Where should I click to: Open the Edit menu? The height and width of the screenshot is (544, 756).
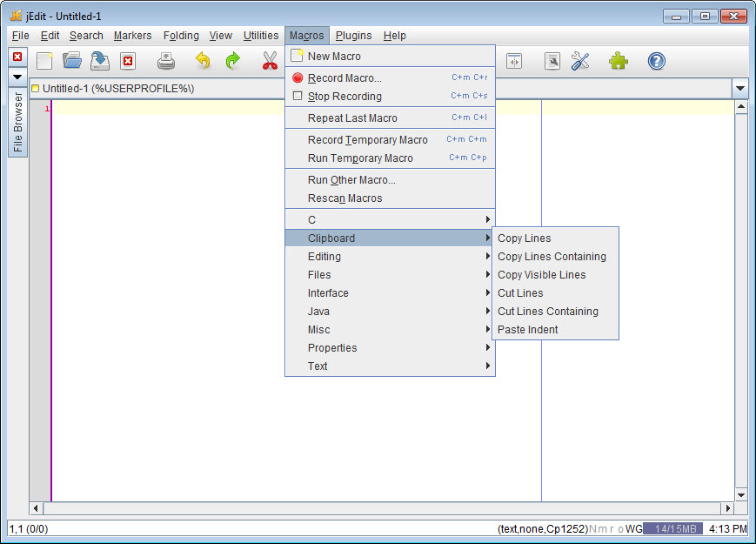point(50,36)
